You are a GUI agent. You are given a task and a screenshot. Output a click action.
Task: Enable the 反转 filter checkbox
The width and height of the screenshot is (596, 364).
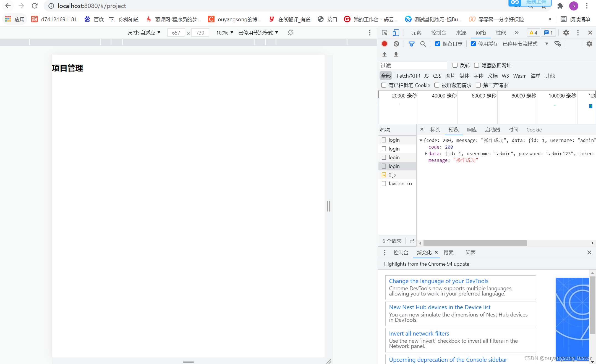coord(455,65)
